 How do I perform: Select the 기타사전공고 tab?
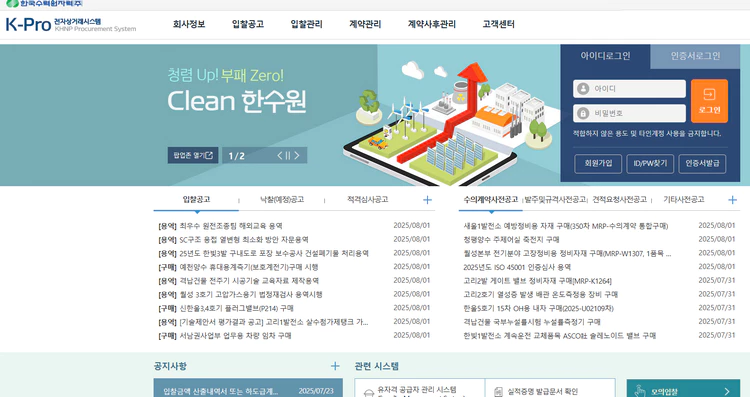coord(684,199)
